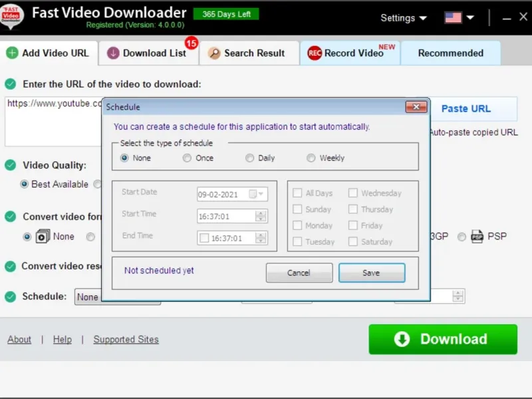Select the PSP format radio button

pyautogui.click(x=462, y=237)
